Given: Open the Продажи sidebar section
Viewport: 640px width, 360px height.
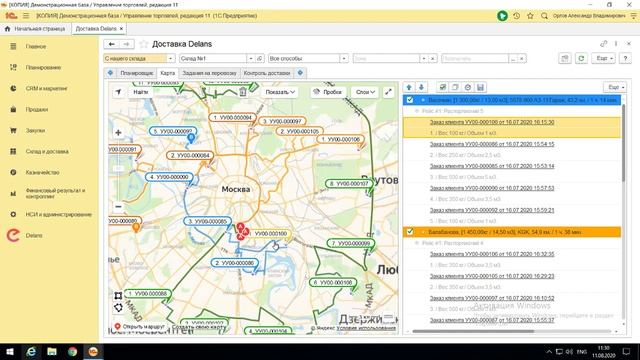Looking at the screenshot, I should [x=37, y=109].
